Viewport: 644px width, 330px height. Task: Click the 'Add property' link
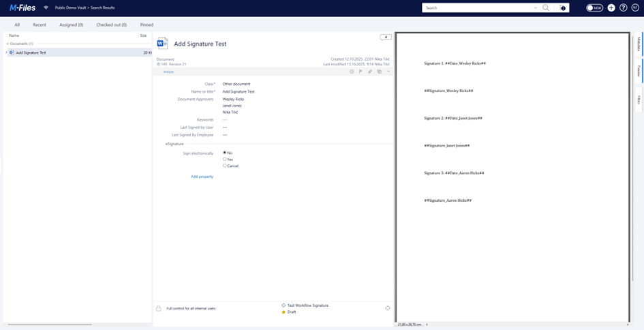202,177
